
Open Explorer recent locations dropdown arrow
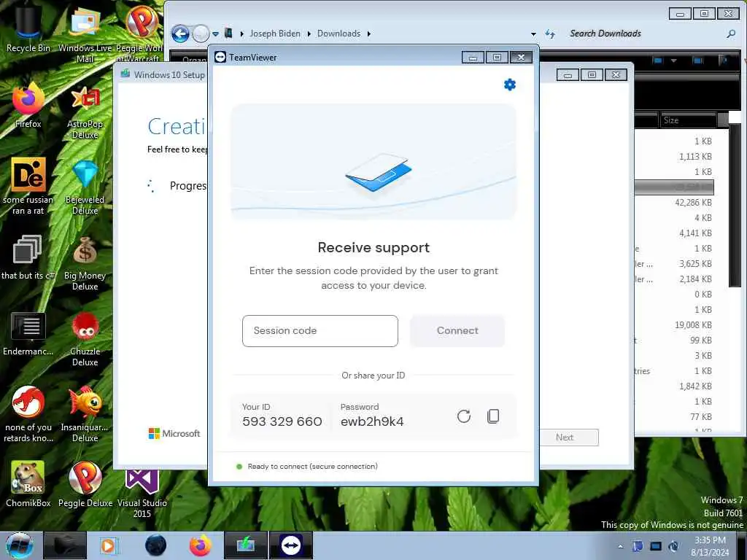click(215, 34)
